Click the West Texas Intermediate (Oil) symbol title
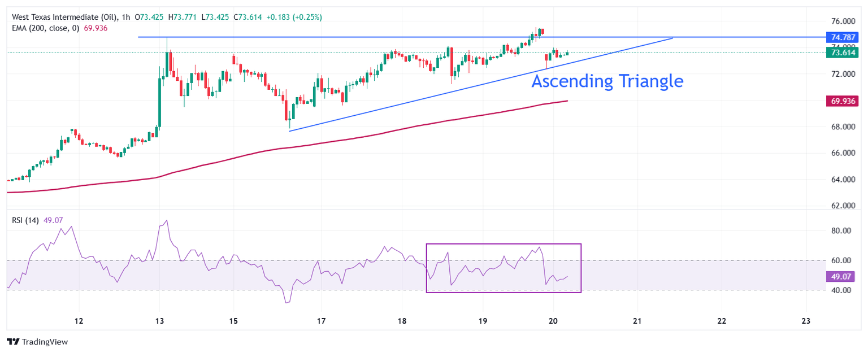This screenshot has width=868, height=353. click(x=66, y=17)
